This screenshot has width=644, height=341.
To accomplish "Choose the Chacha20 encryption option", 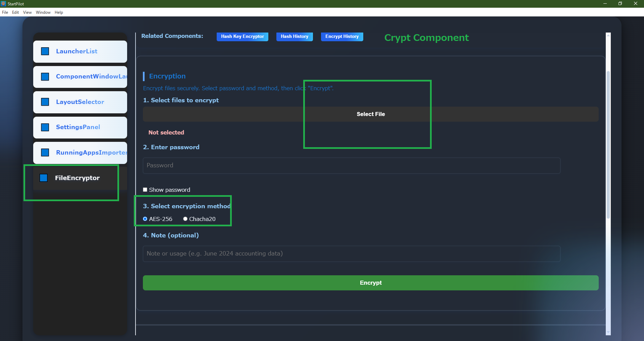I will tap(185, 219).
